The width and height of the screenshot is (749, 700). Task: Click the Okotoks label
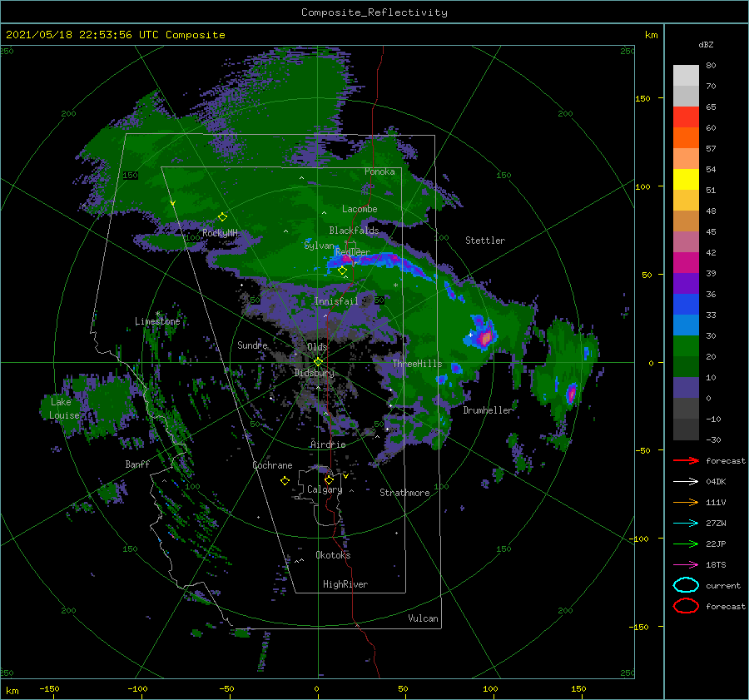tap(333, 555)
